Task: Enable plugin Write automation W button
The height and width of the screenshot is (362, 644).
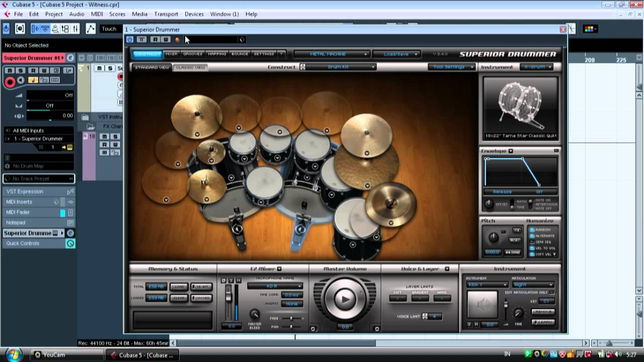Action: point(166,39)
